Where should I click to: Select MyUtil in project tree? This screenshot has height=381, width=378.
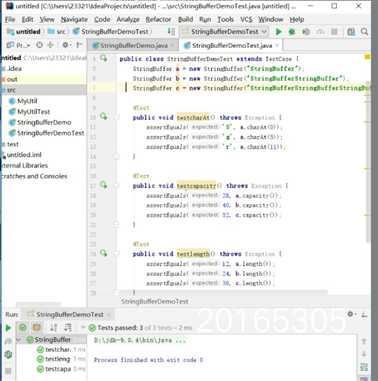click(27, 101)
